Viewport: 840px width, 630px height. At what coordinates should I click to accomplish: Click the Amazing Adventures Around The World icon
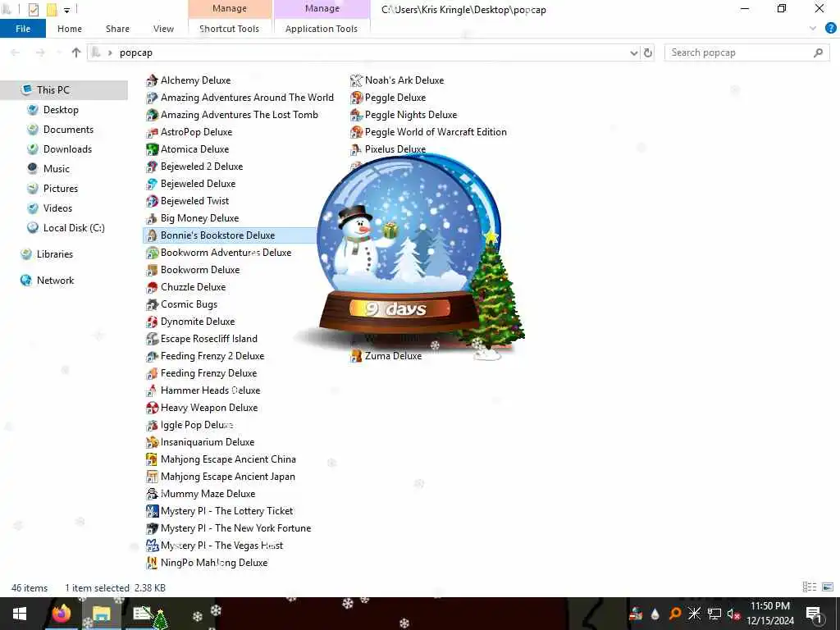152,98
